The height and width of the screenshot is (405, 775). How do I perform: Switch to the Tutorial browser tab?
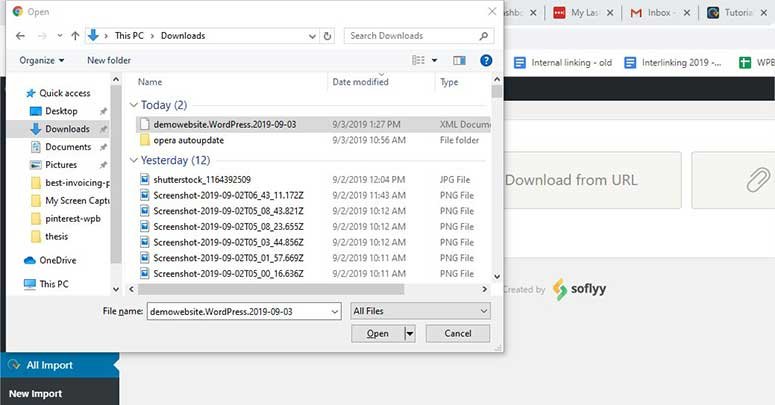coord(737,13)
